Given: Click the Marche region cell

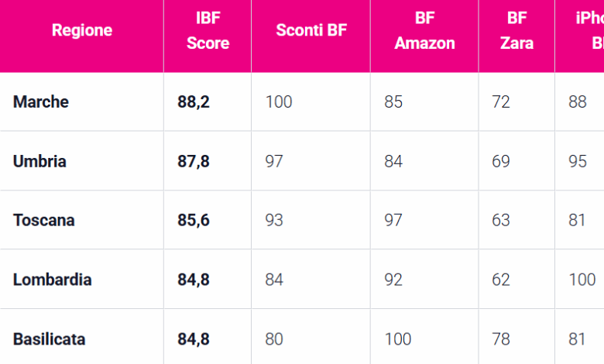Looking at the screenshot, I should (x=41, y=101).
